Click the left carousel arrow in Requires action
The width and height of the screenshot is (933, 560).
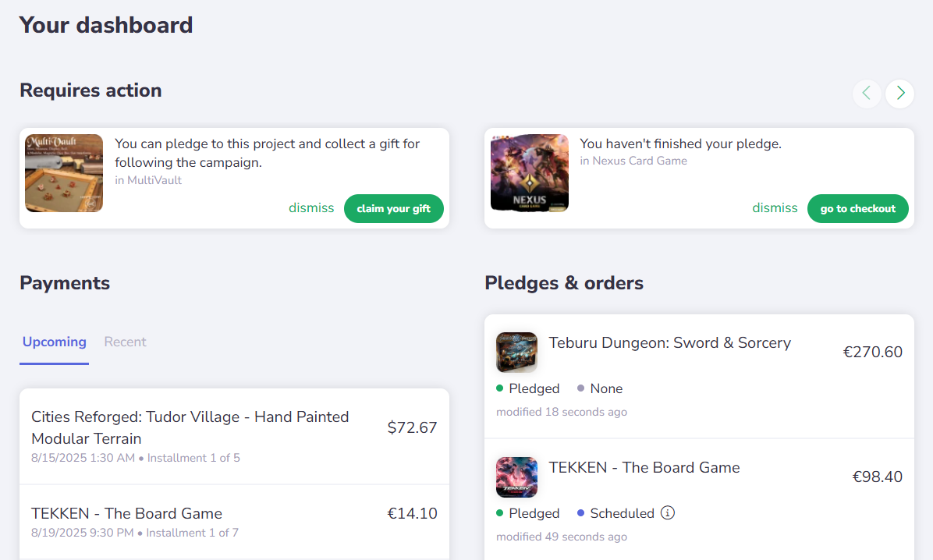(x=867, y=94)
